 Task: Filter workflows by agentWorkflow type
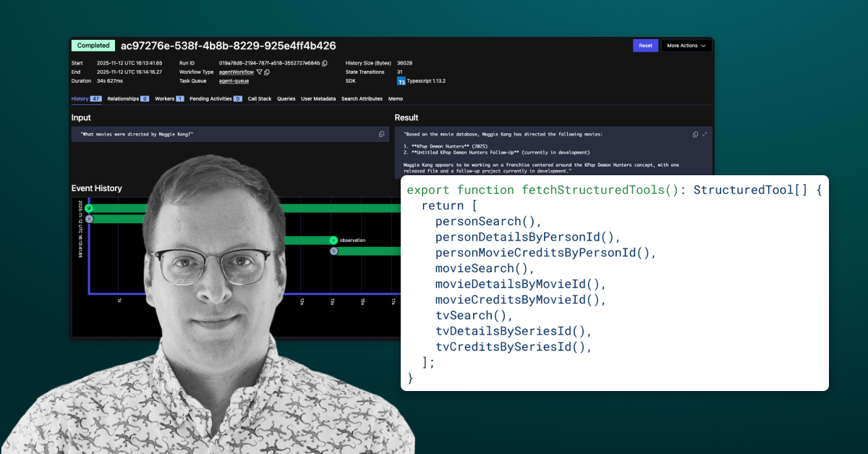(x=259, y=72)
